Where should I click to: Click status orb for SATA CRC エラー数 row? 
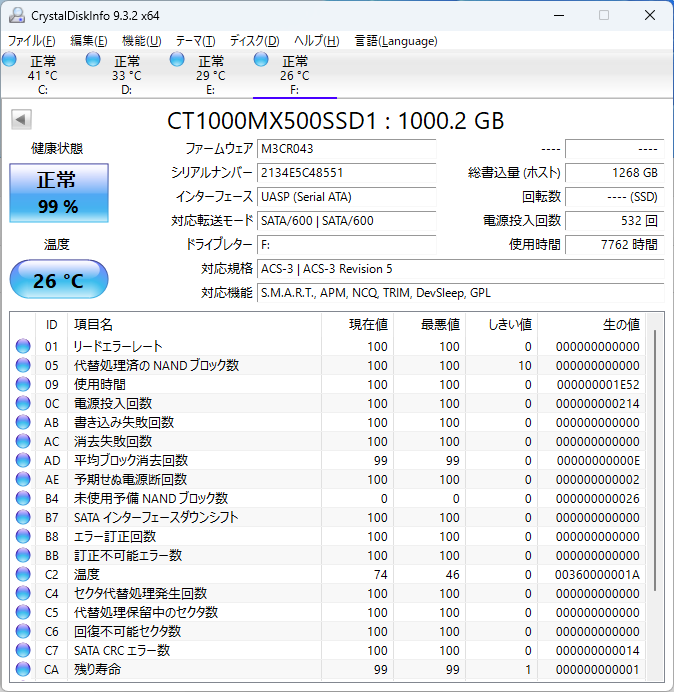23,650
